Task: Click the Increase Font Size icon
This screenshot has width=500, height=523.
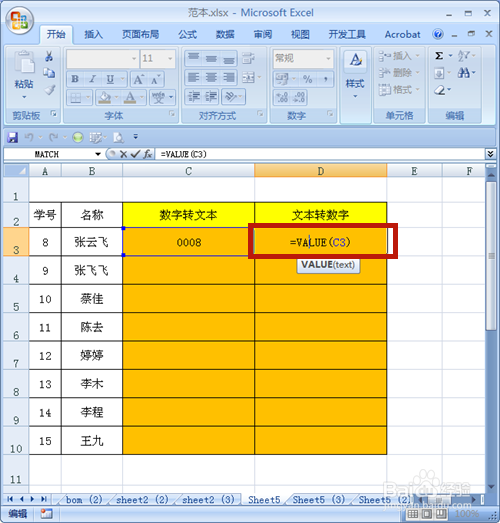Action: [x=139, y=79]
